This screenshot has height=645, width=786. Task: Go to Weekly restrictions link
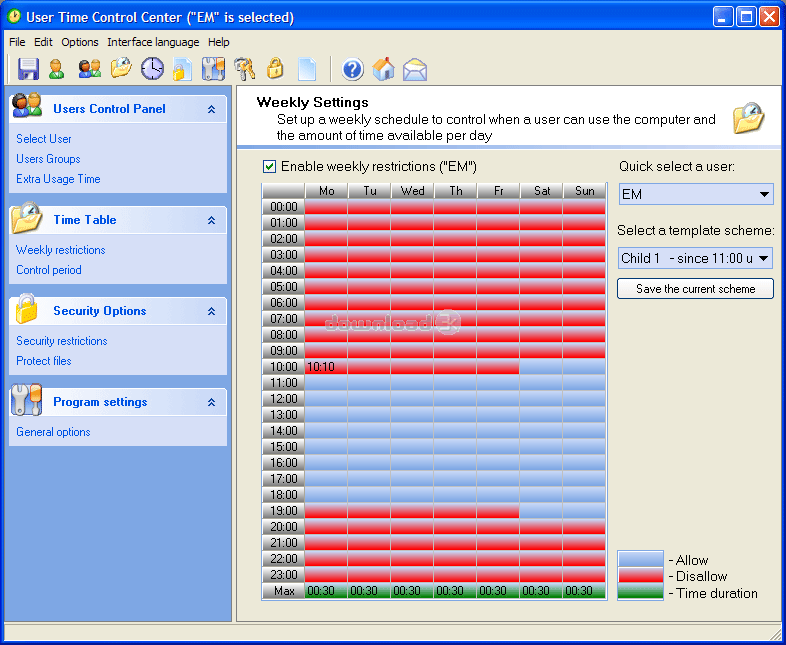click(x=61, y=250)
